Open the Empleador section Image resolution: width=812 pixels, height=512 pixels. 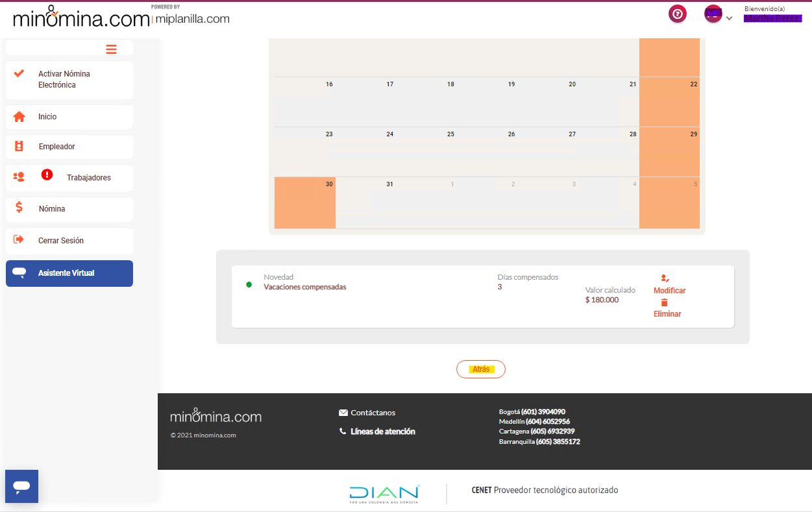tap(69, 147)
